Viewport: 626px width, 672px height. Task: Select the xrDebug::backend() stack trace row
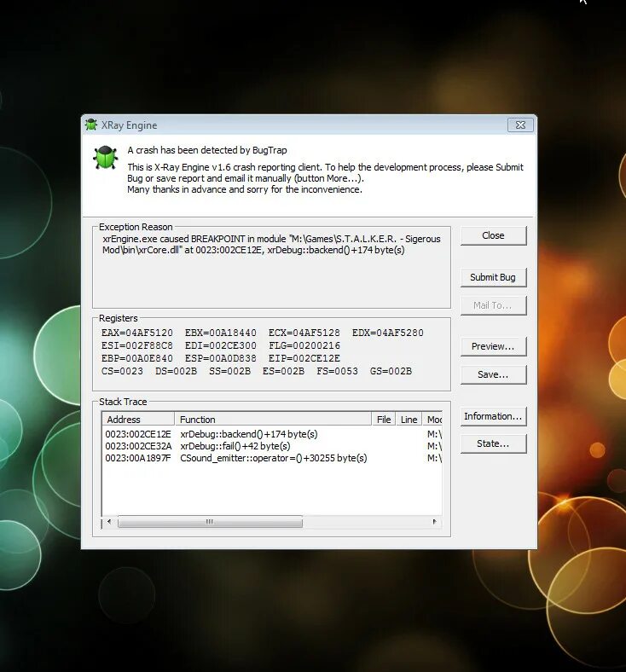272,434
